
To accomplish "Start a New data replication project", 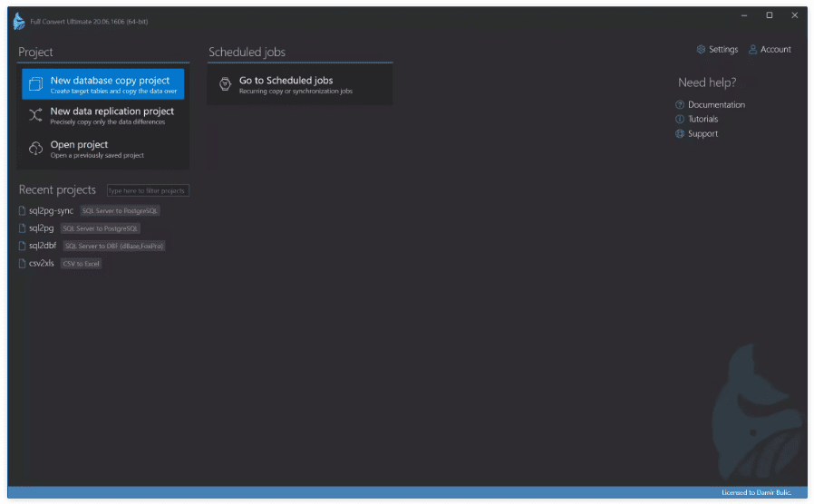I will click(x=102, y=116).
